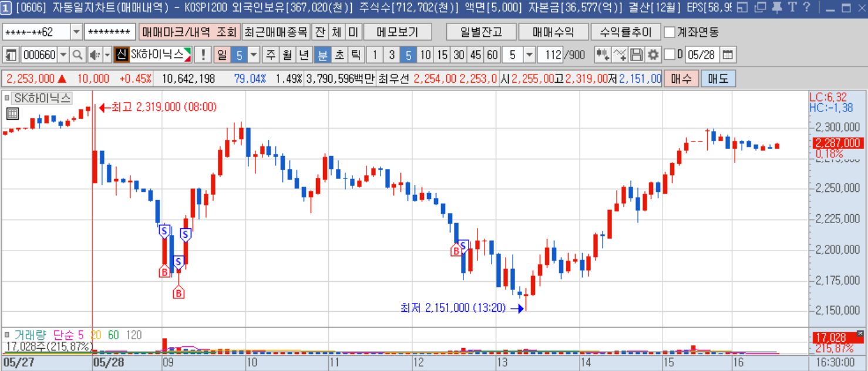
Task: Click the red 매수 buy button
Action: (x=681, y=79)
